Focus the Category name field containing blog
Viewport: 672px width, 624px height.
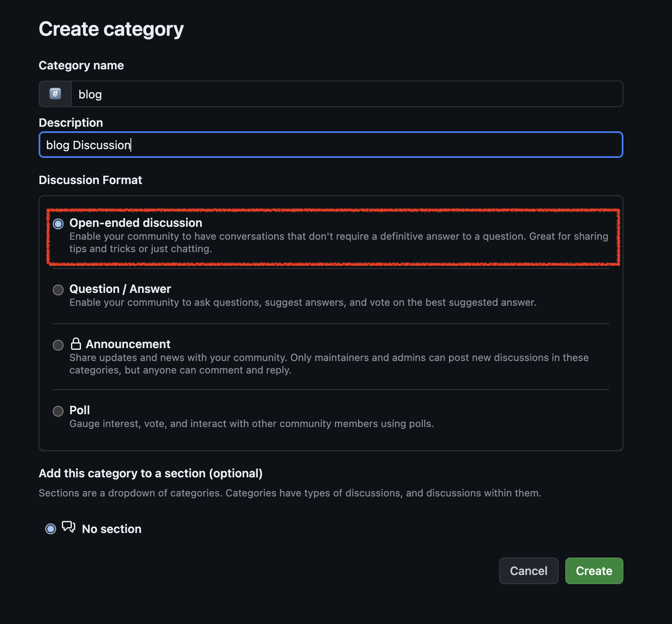point(346,94)
